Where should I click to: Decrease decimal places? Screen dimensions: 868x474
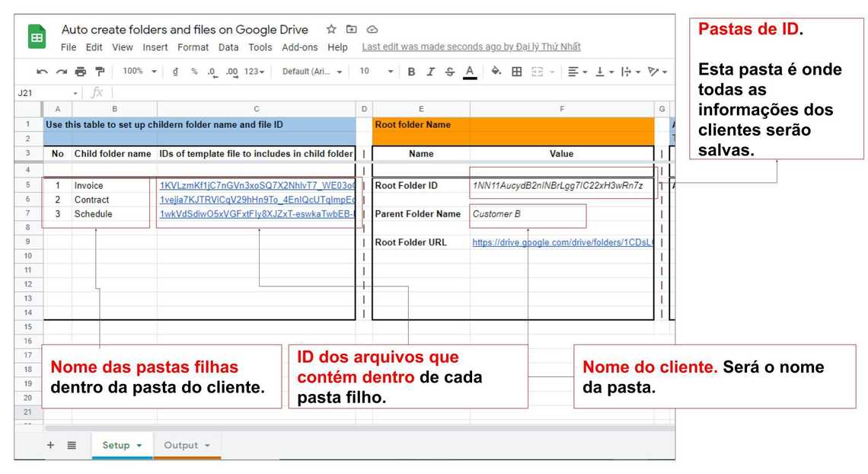coord(212,72)
